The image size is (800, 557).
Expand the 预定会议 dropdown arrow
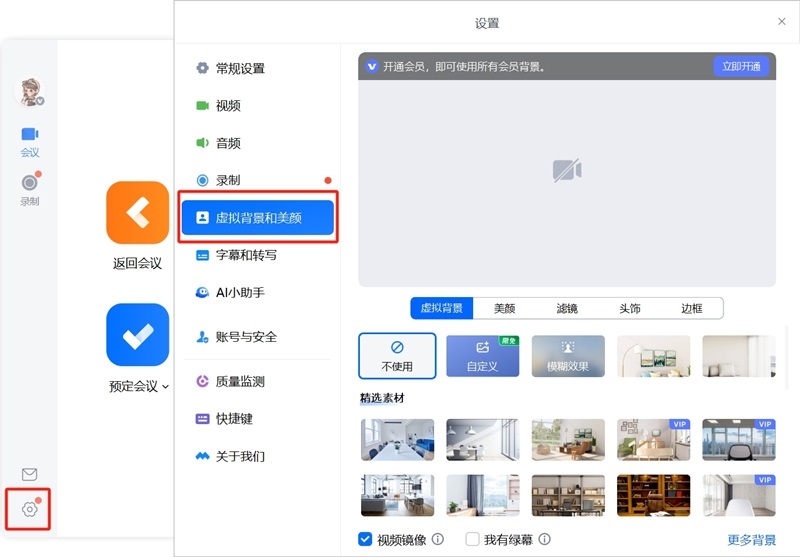tap(165, 387)
